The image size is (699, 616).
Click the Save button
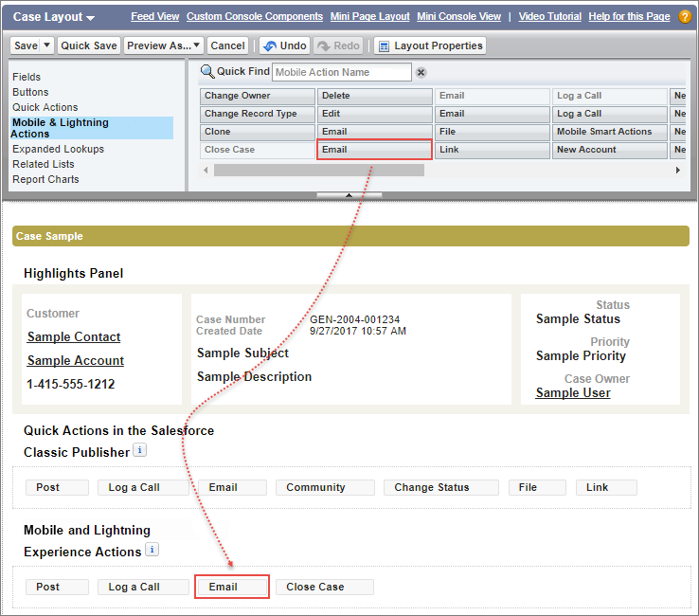pos(26,45)
